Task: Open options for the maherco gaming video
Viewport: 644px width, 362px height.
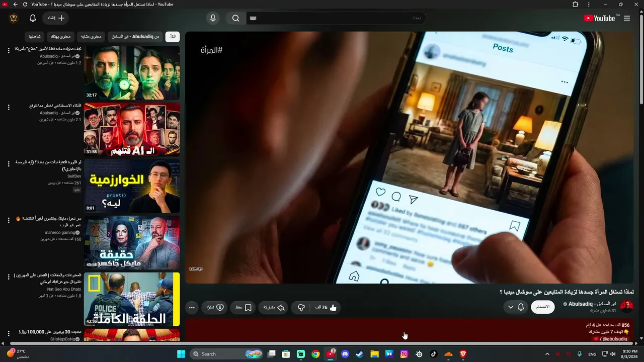Action: pos(9,220)
